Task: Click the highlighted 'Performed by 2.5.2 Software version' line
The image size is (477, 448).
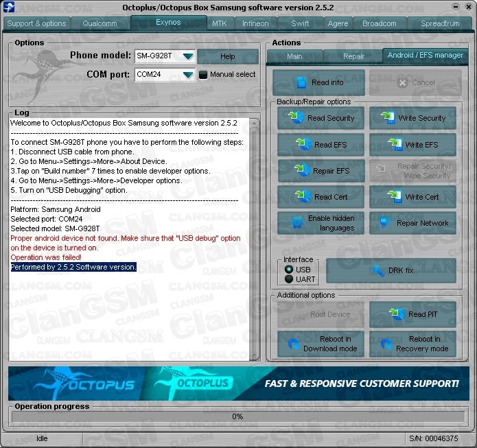Action: (x=73, y=267)
